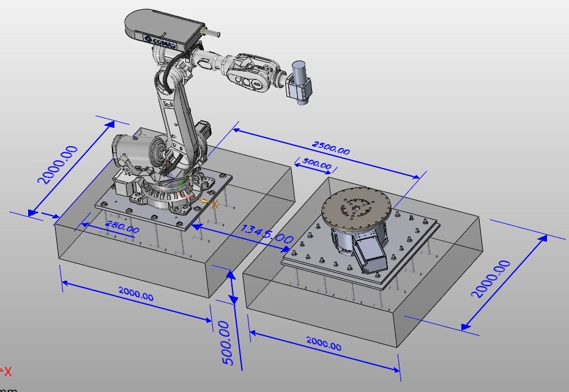
Task: Select the 2500.00 dimension label
Action: pyautogui.click(x=331, y=149)
